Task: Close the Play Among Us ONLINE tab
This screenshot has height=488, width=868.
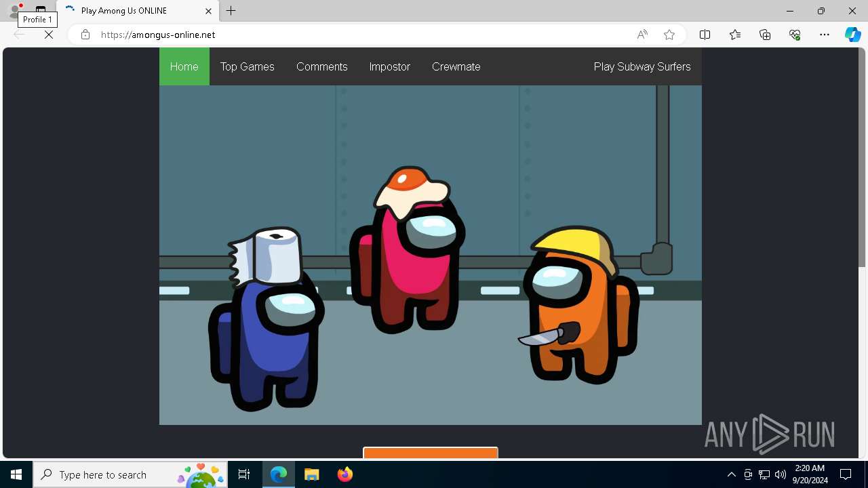Action: pos(208,11)
